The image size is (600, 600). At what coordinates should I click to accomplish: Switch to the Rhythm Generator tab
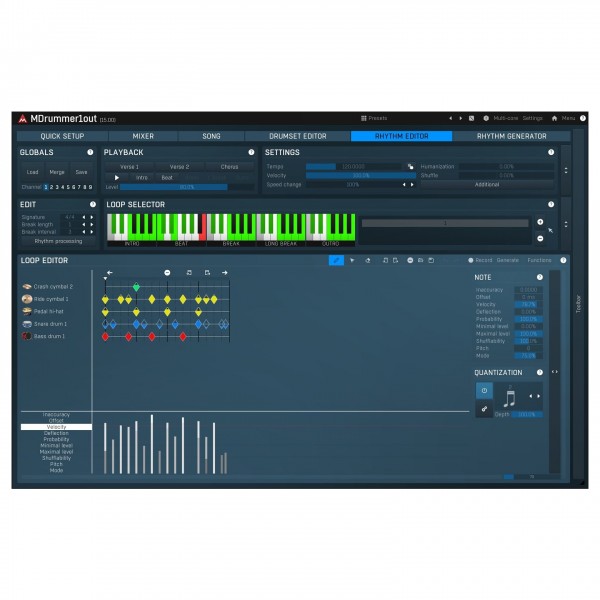click(x=511, y=136)
